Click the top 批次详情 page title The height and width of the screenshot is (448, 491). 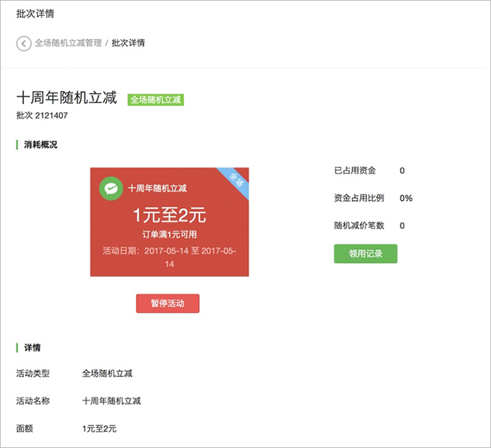(x=35, y=14)
